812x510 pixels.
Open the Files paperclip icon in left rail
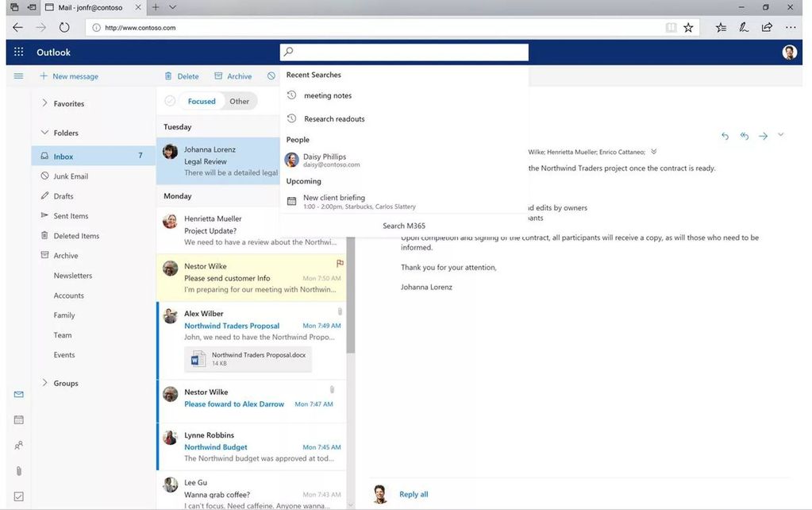[x=19, y=471]
